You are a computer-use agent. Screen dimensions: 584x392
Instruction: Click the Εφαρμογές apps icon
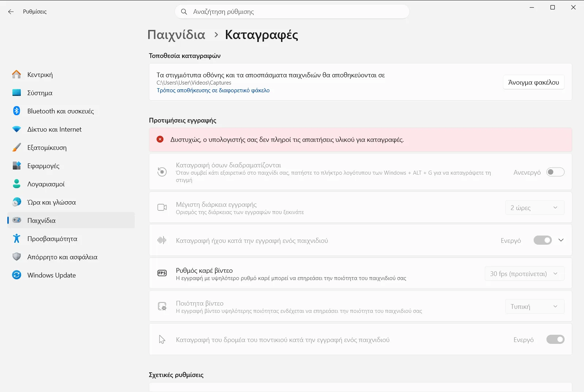[x=16, y=166]
